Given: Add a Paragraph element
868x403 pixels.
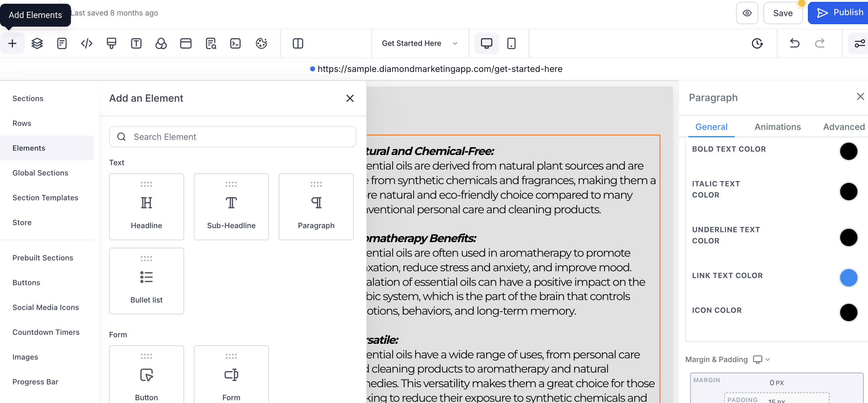Looking at the screenshot, I should tap(316, 207).
